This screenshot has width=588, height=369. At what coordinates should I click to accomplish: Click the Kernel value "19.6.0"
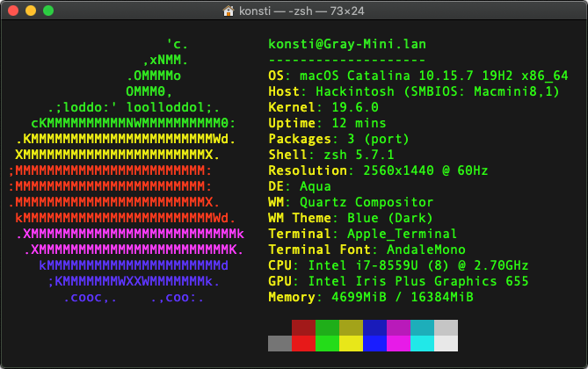click(355, 107)
